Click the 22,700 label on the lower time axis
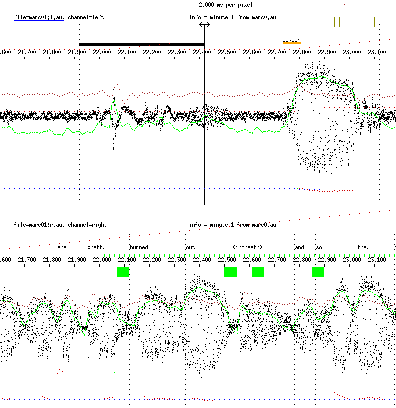Image resolution: width=396 pixels, height=408 pixels. pyautogui.click(x=277, y=259)
